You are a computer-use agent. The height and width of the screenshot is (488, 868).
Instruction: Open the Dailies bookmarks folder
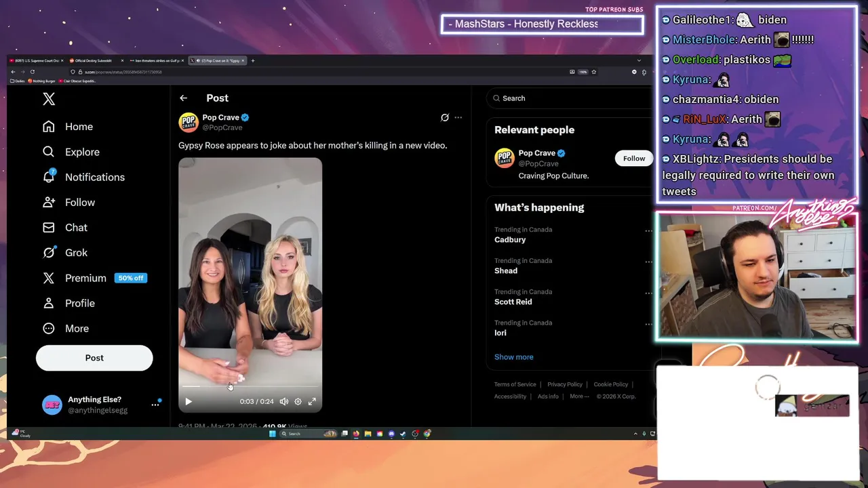(x=18, y=81)
